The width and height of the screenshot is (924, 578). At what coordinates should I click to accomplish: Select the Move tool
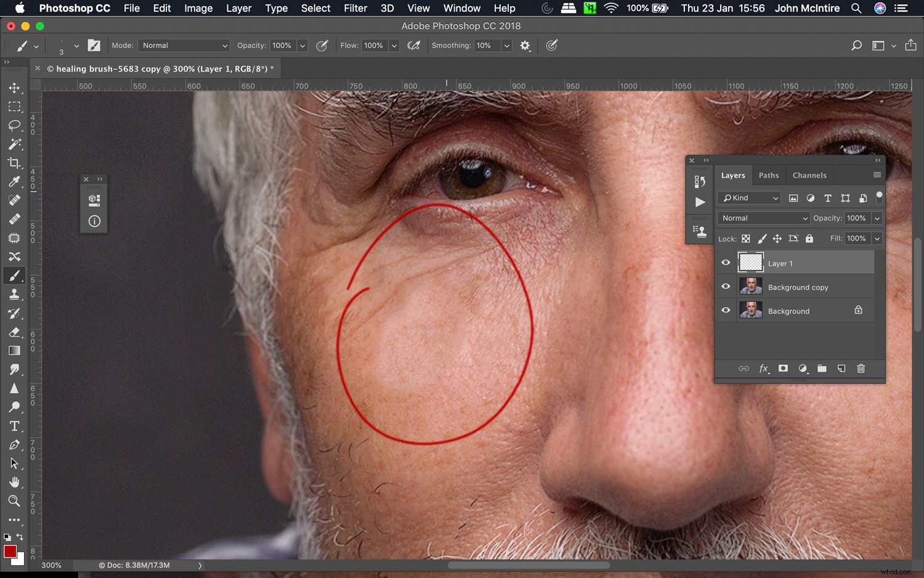[x=15, y=88]
